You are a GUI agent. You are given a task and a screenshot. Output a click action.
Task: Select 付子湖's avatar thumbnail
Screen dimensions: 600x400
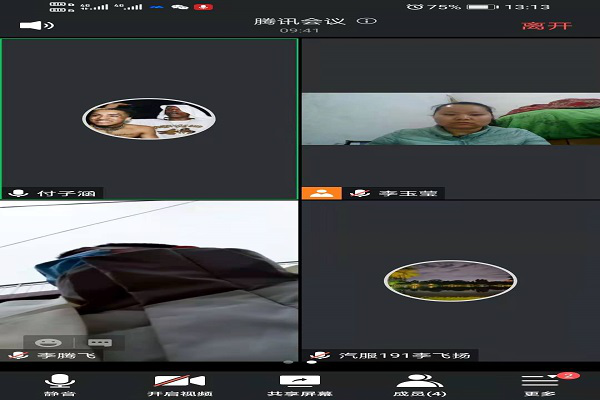pos(149,118)
